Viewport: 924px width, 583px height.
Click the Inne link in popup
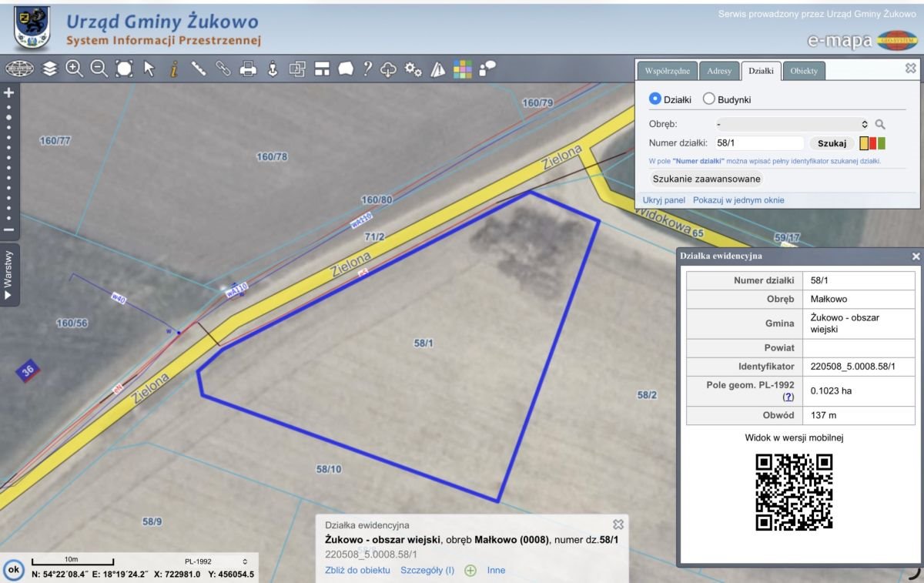(x=496, y=571)
